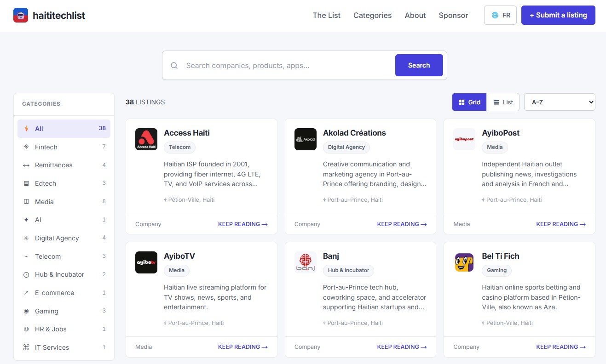Viewport: 606px width, 364px height.
Task: Click the Bel Ti Fich logo thumbnail
Action: [x=464, y=262]
